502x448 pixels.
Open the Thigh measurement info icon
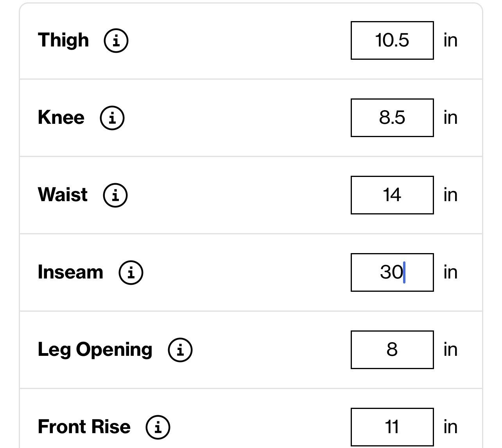coord(116,40)
